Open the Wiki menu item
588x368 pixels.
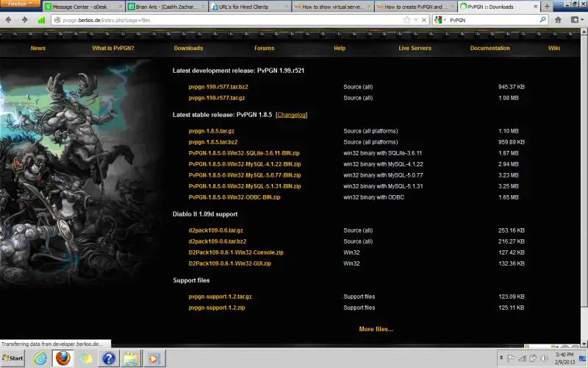pos(554,48)
